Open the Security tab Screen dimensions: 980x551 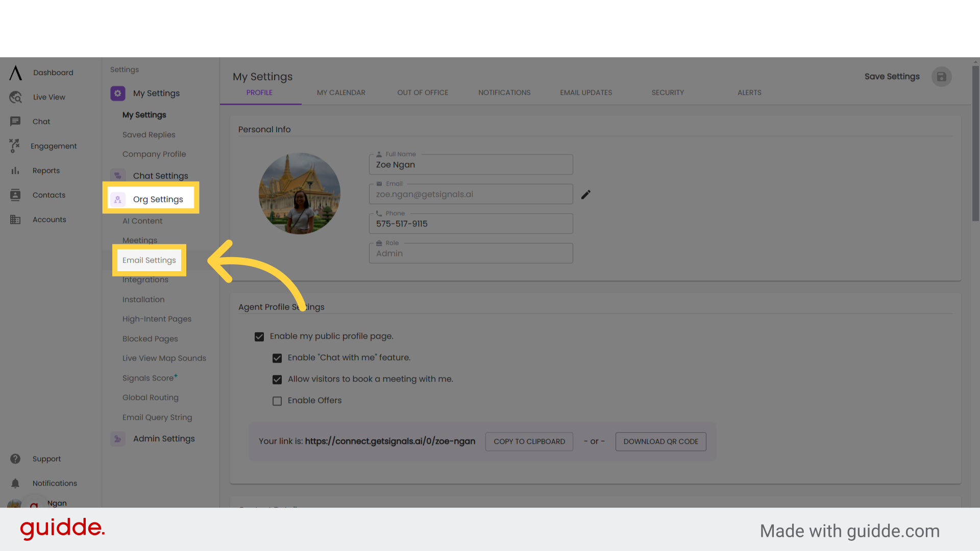[x=668, y=92]
